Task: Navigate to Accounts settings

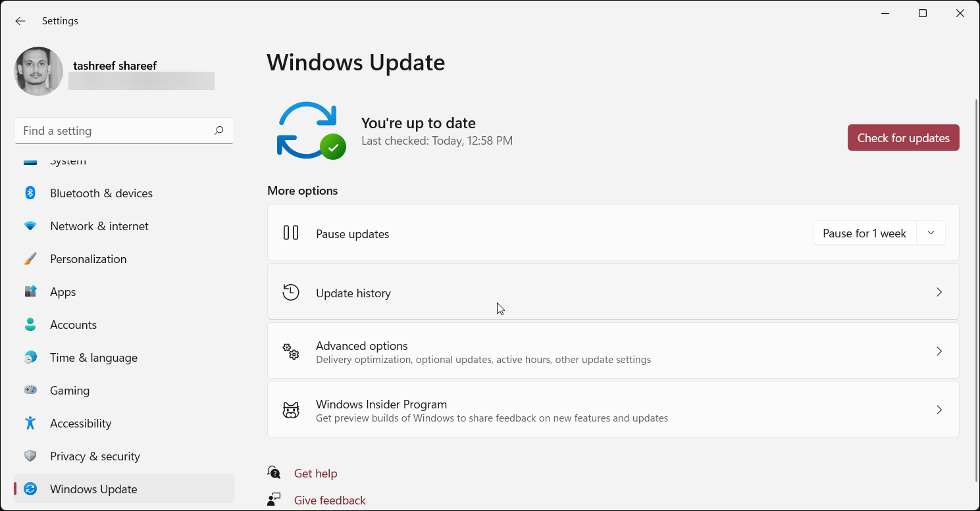Action: pyautogui.click(x=124, y=324)
